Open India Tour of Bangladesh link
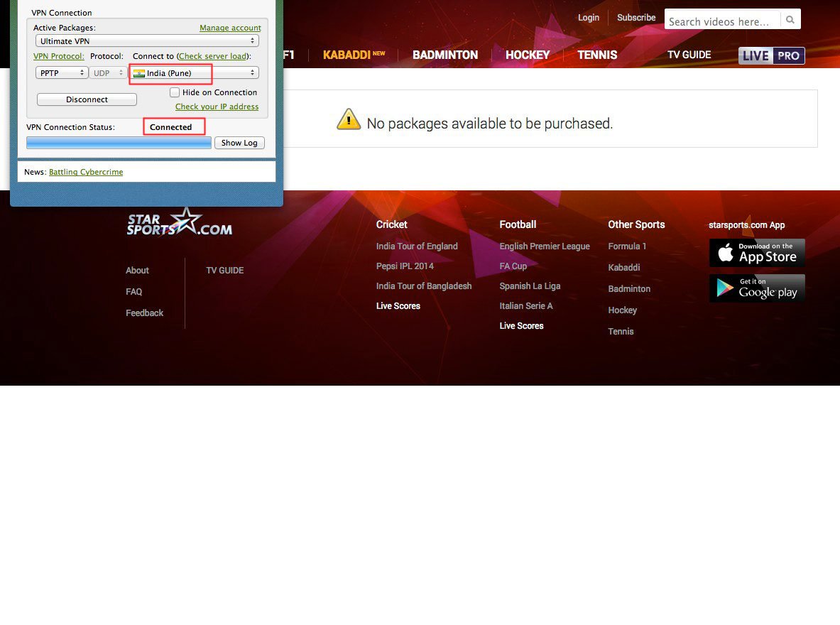The width and height of the screenshot is (840, 625). click(x=424, y=286)
